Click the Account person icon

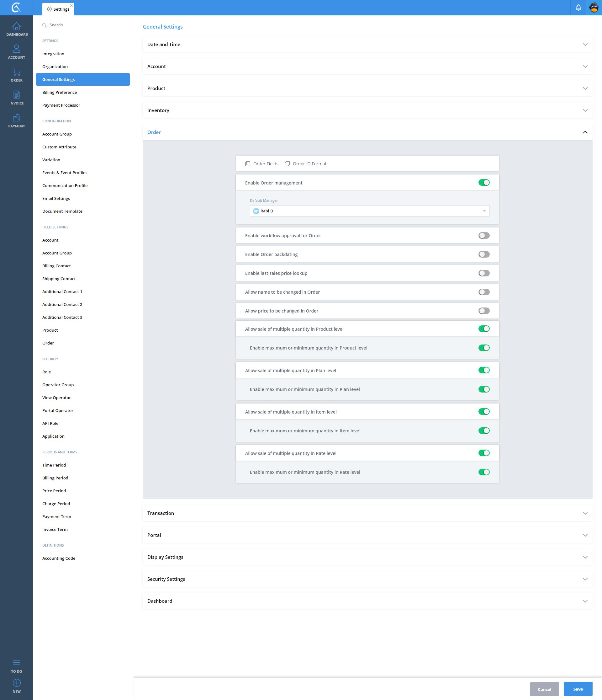pos(16,49)
